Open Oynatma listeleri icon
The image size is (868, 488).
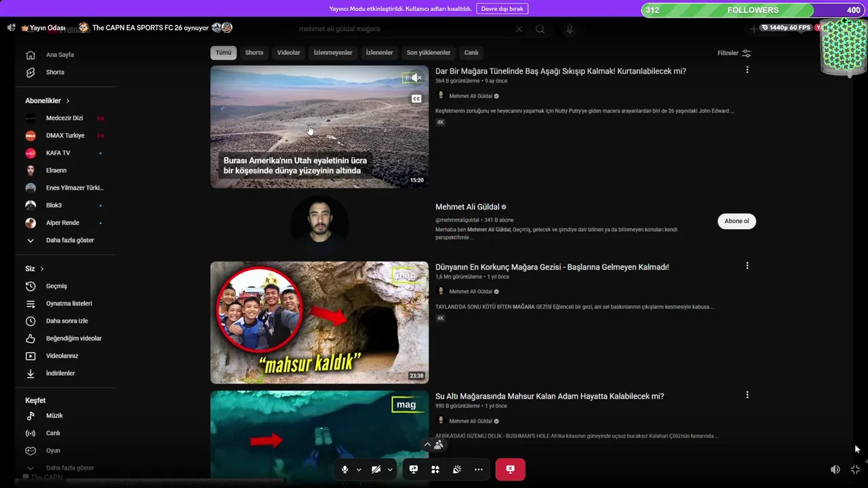[x=31, y=304]
